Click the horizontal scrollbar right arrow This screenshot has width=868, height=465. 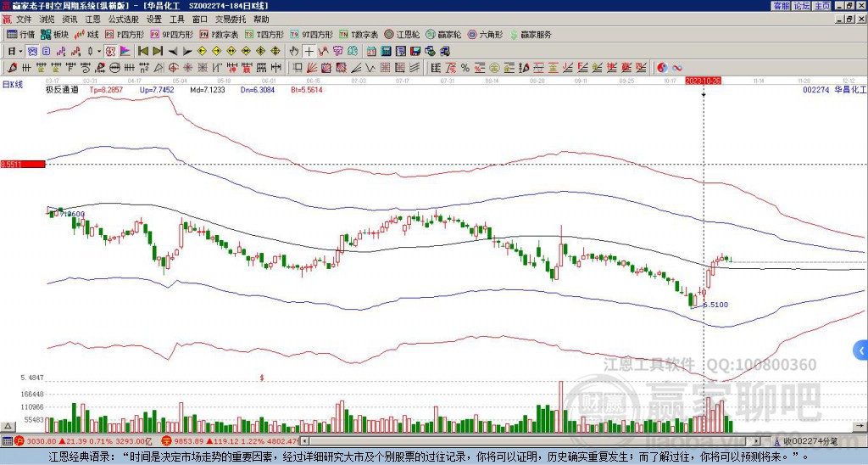(x=755, y=441)
